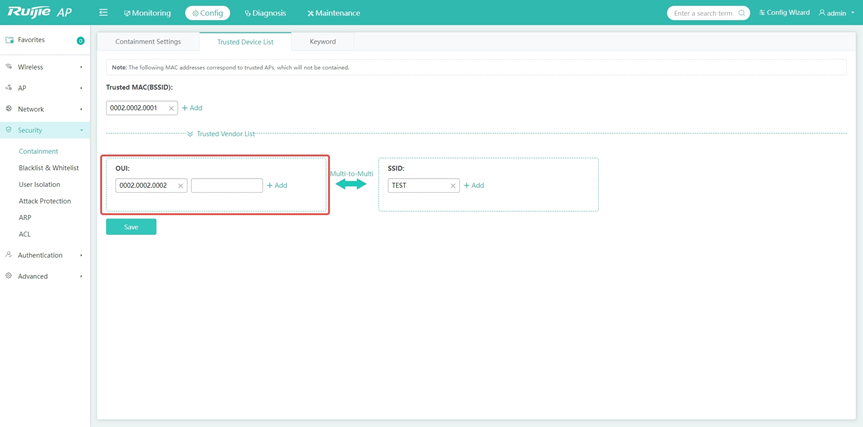Remove the OUI 0002.0002.0002 value
Screen dimensions: 863x427
(180, 186)
